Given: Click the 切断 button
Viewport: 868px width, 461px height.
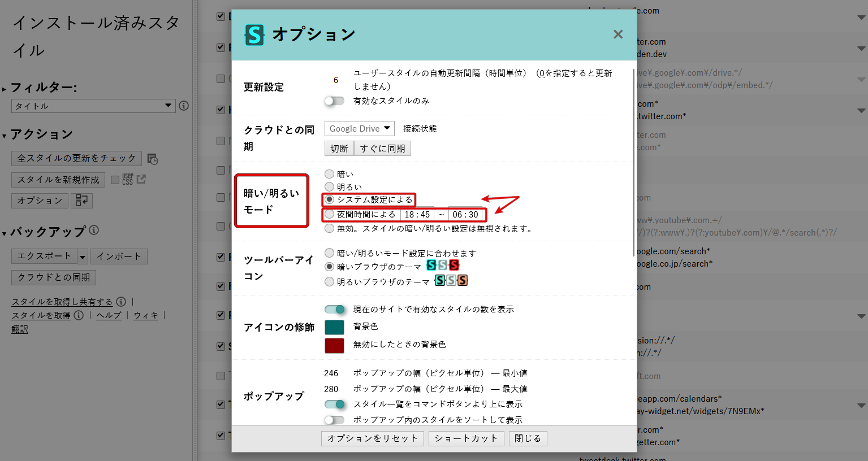Looking at the screenshot, I should click(x=339, y=148).
